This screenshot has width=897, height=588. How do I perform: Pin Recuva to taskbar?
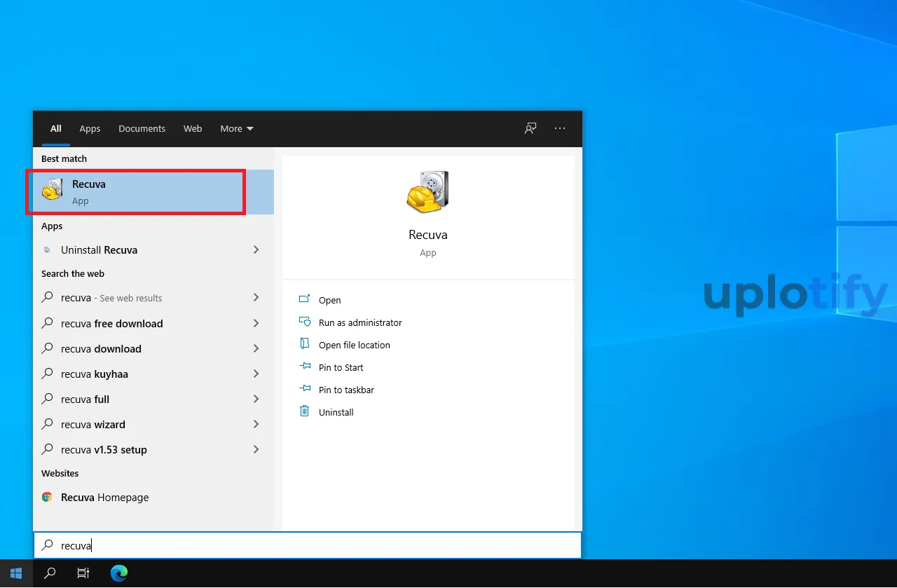click(x=346, y=390)
